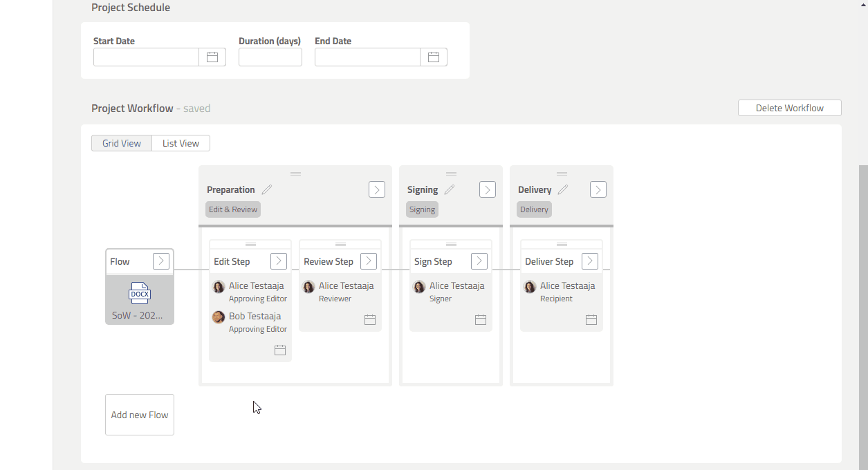Image resolution: width=868 pixels, height=470 pixels.
Task: Click Add new Flow button
Action: [x=140, y=415]
